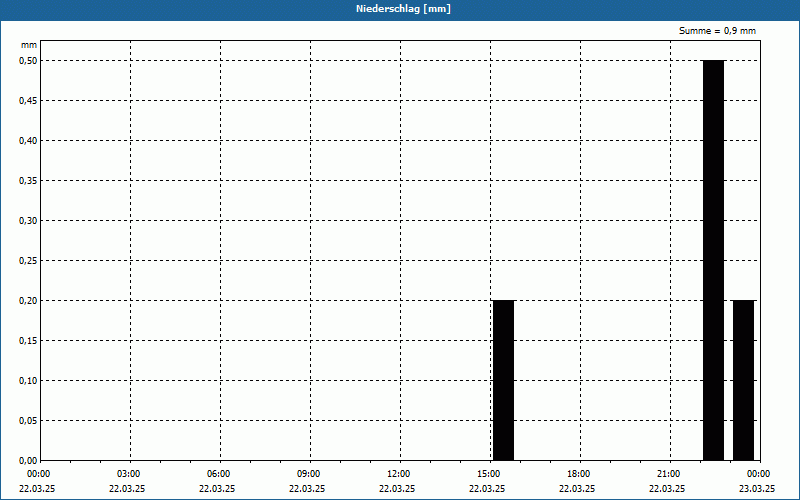800x500 pixels.
Task: Click the 18:00 time axis label
Action: (579, 474)
